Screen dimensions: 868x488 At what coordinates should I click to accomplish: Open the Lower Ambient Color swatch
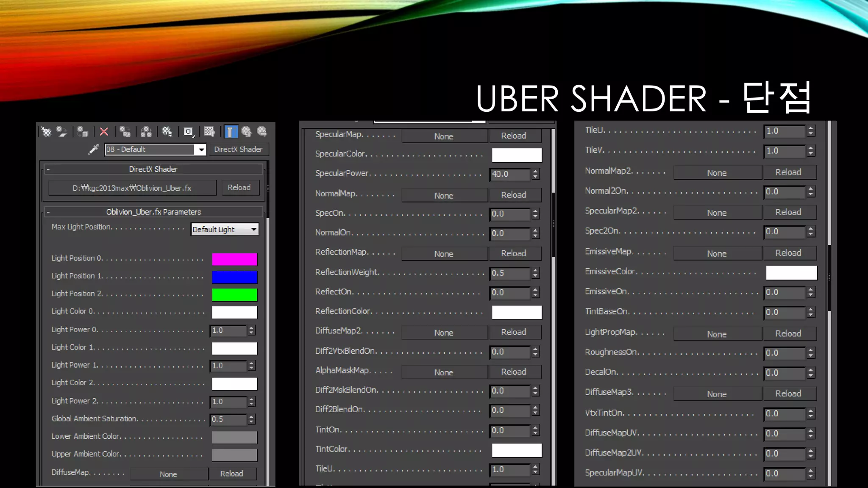point(234,437)
